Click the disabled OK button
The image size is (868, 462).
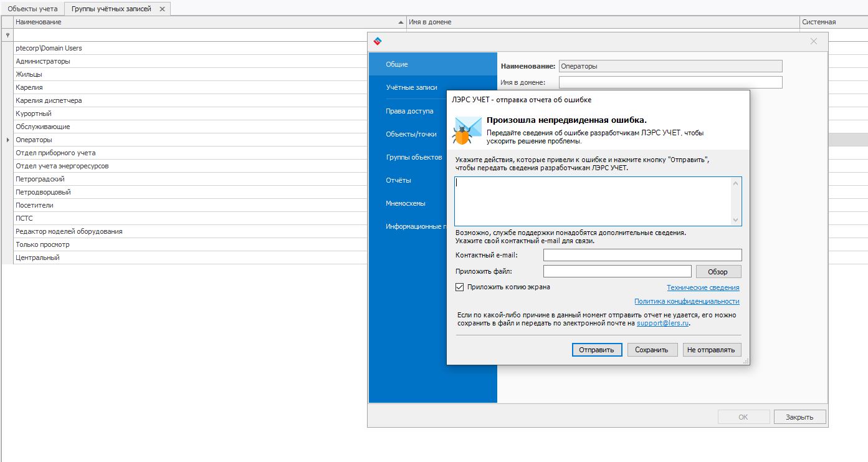pos(743,417)
